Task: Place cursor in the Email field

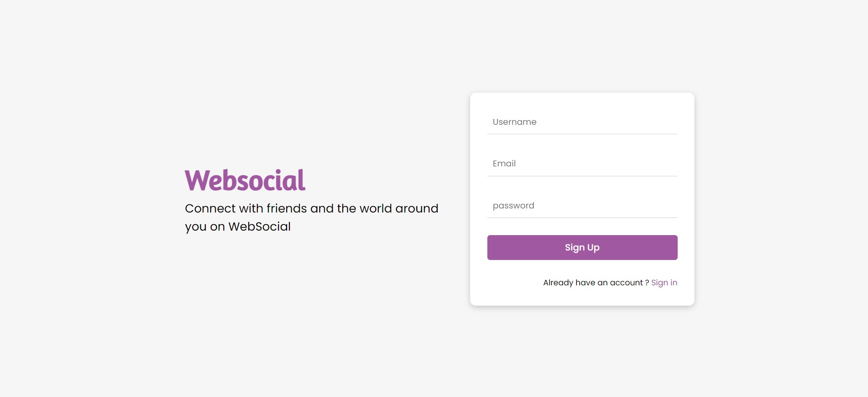Action: tap(582, 164)
